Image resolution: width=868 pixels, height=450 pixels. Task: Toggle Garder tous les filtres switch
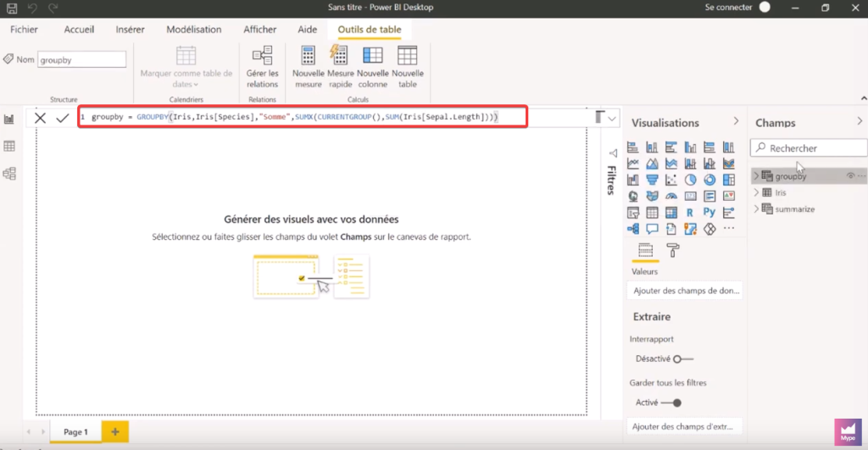pos(671,403)
